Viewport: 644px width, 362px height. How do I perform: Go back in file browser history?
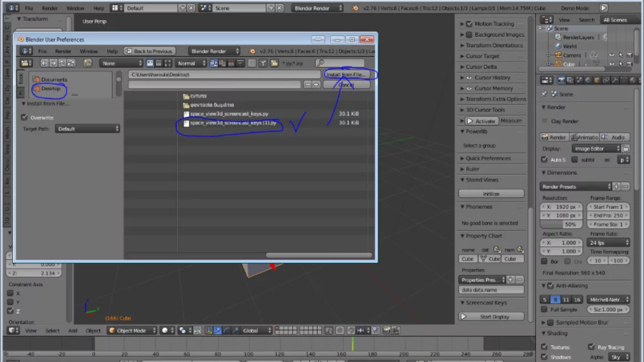point(44,63)
